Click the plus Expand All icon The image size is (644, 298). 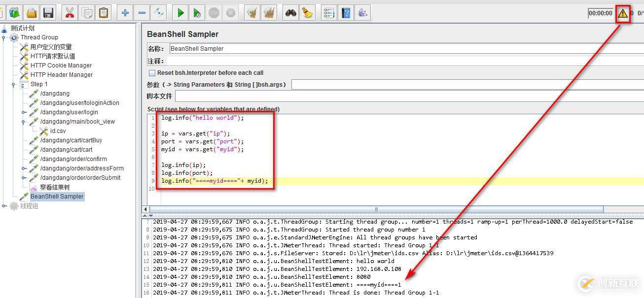point(125,13)
